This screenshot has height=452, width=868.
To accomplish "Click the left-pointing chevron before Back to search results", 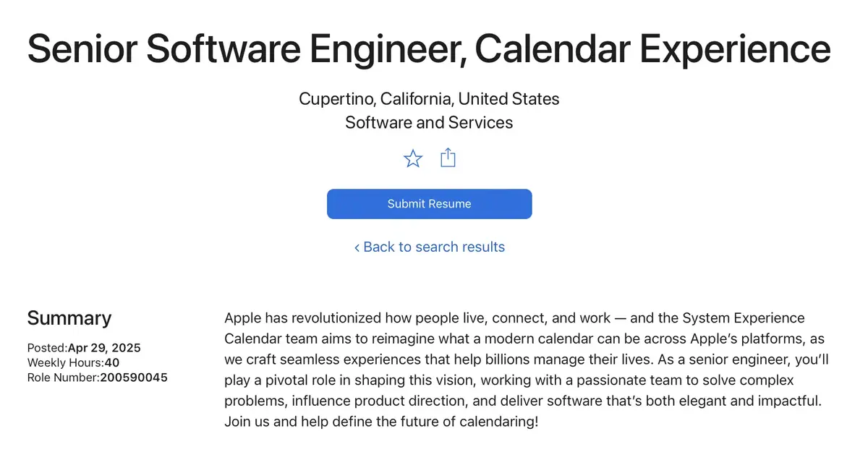I will pyautogui.click(x=356, y=247).
